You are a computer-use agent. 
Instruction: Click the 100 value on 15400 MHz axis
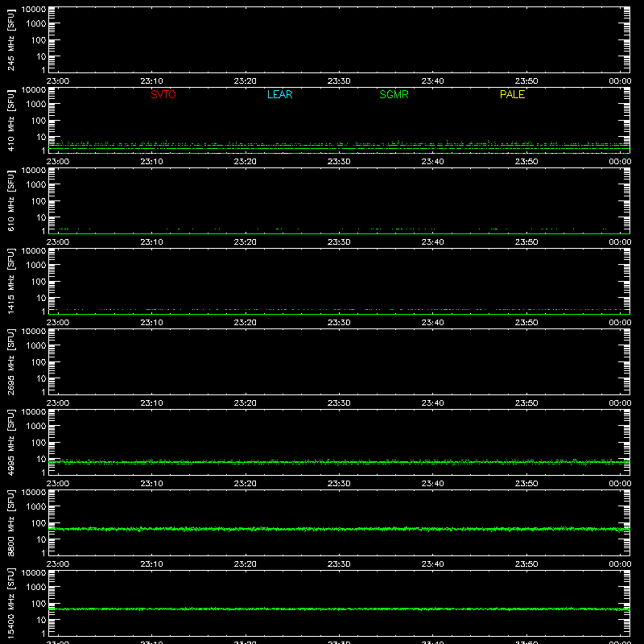tap(39, 603)
